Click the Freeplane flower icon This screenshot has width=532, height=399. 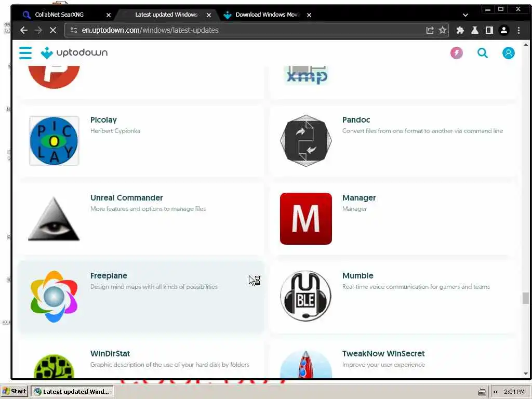[x=54, y=297]
